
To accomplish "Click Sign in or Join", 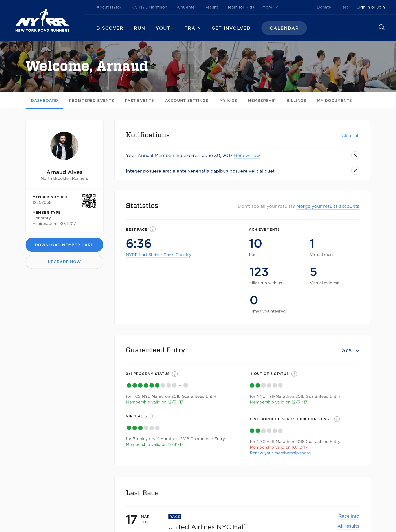I will [x=371, y=7].
